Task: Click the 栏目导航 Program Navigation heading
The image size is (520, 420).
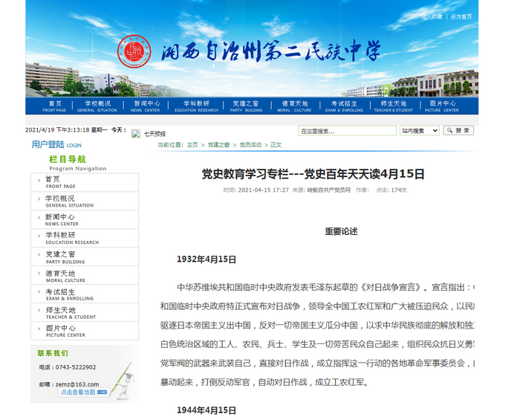Action: (x=77, y=164)
